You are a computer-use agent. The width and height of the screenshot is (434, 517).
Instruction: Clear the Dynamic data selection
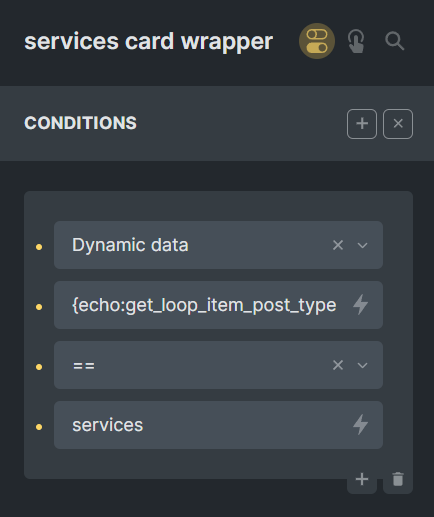click(338, 245)
